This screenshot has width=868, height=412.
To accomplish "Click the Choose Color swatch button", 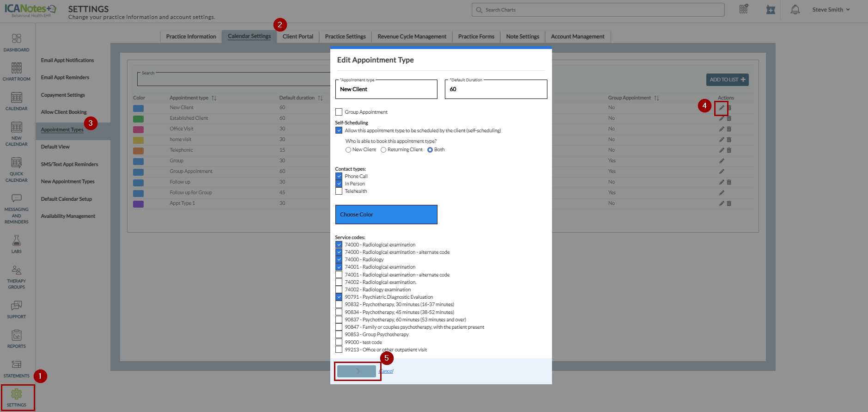I will tap(386, 215).
